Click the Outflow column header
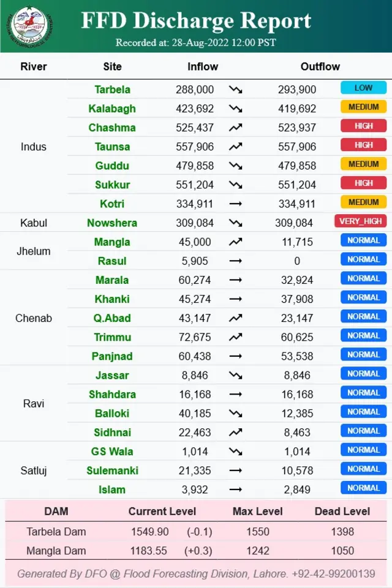This screenshot has width=392, height=588. tap(320, 66)
